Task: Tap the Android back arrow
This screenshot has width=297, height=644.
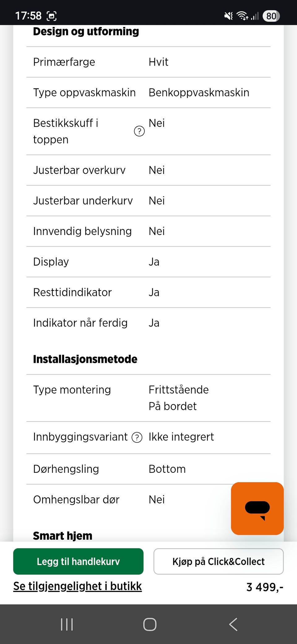Action: pos(233,624)
